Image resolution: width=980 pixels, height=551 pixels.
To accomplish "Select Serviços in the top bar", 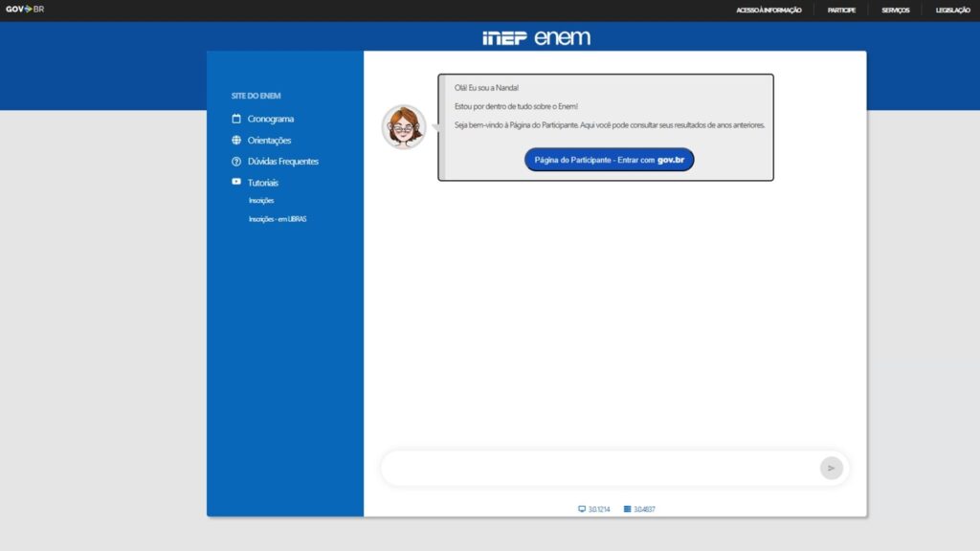I will pyautogui.click(x=895, y=10).
